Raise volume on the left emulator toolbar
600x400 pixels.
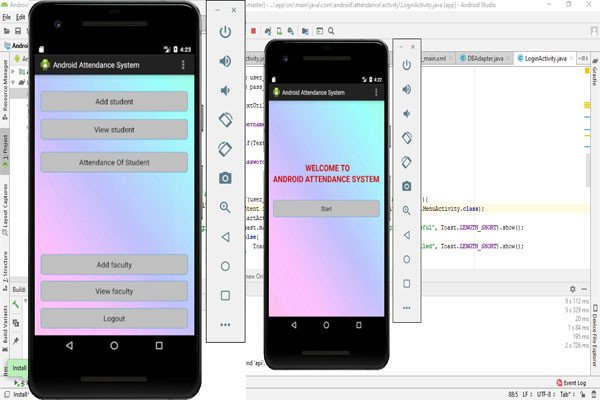pyautogui.click(x=225, y=61)
